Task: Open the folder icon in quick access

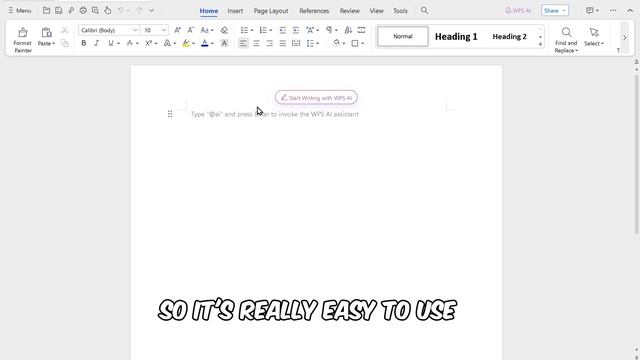Action: click(47, 11)
